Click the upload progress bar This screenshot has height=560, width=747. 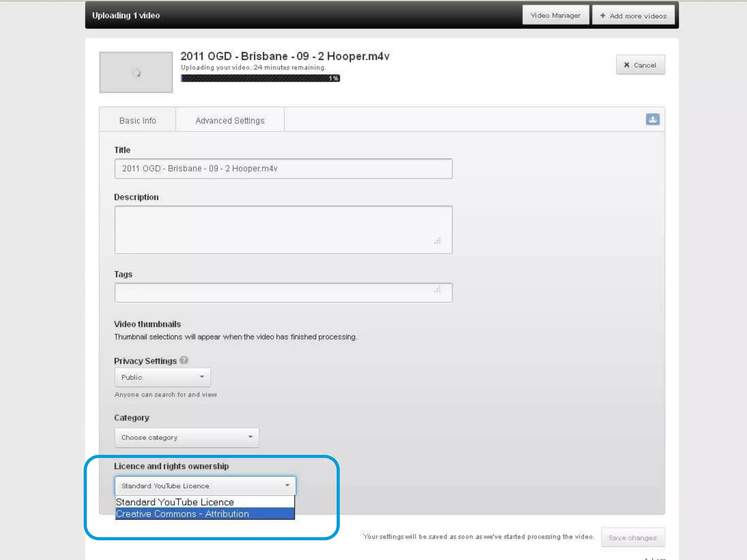pos(260,78)
